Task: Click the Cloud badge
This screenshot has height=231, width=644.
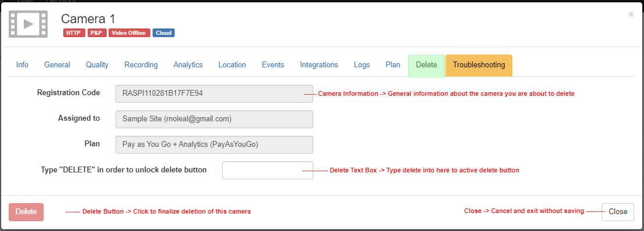Action: tap(164, 33)
